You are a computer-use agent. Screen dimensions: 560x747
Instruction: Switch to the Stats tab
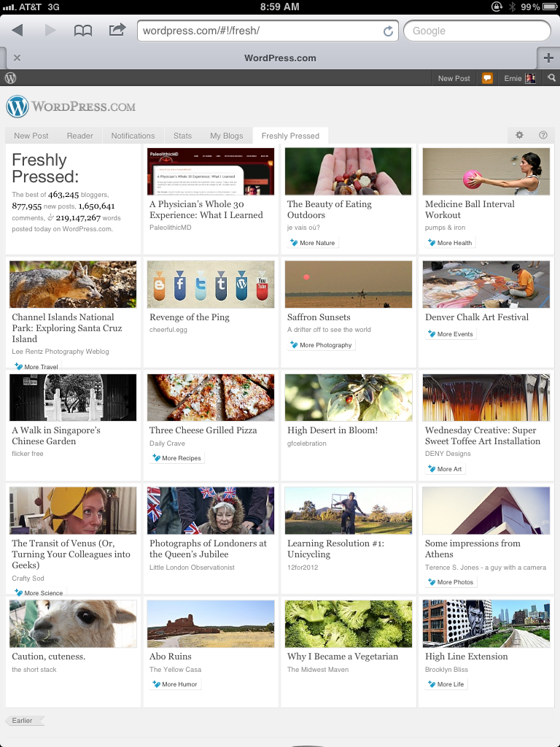pyautogui.click(x=182, y=136)
